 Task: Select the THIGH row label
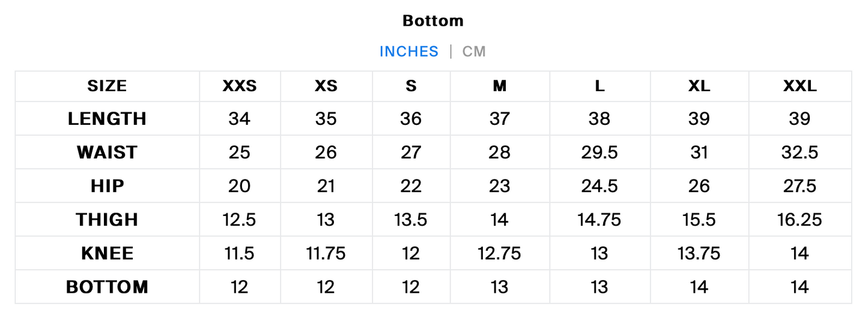[x=108, y=220]
